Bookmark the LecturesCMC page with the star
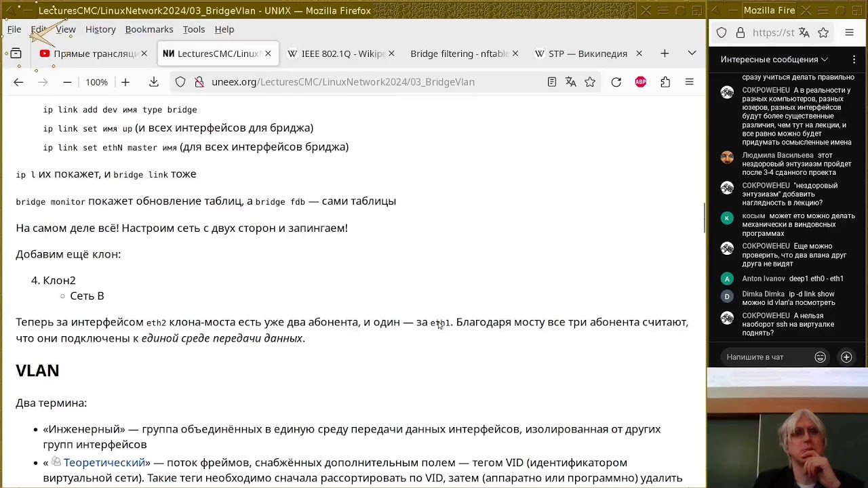Screen dimensions: 868x488 tap(590, 82)
